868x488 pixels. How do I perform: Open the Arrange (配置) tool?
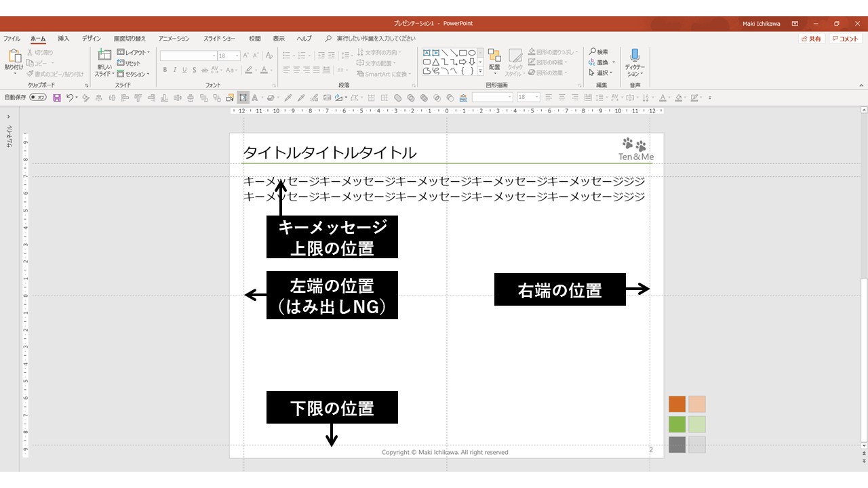pos(494,60)
